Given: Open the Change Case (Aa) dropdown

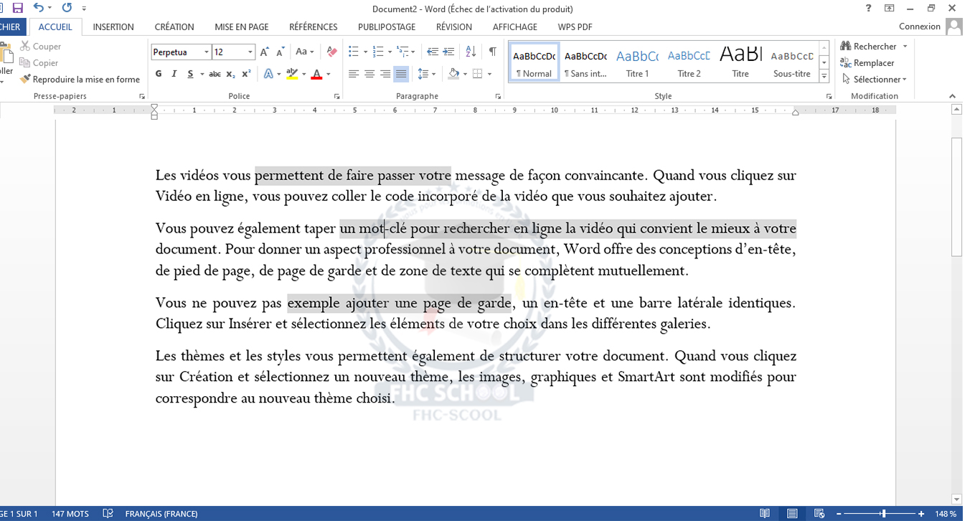Looking at the screenshot, I should 305,52.
